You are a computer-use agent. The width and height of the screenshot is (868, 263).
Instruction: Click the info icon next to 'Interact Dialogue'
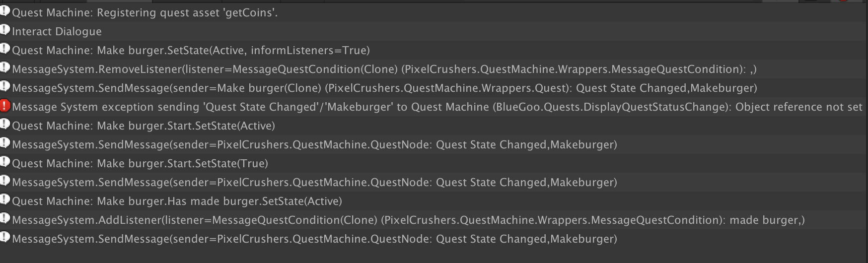pyautogui.click(x=5, y=30)
